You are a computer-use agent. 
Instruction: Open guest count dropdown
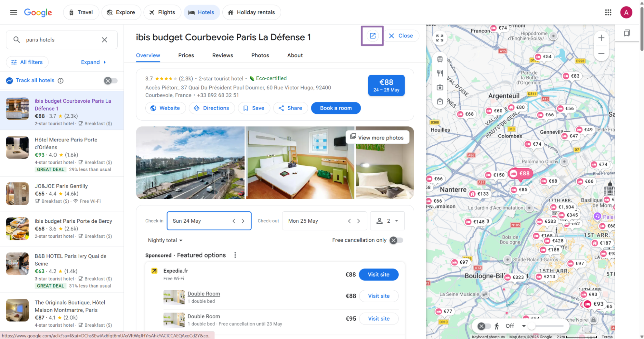pos(387,221)
